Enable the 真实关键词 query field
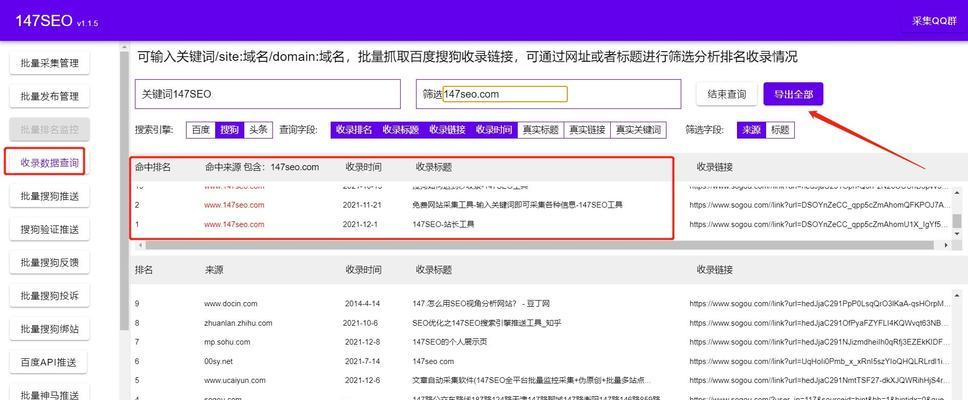This screenshot has height=400, width=968. click(638, 130)
